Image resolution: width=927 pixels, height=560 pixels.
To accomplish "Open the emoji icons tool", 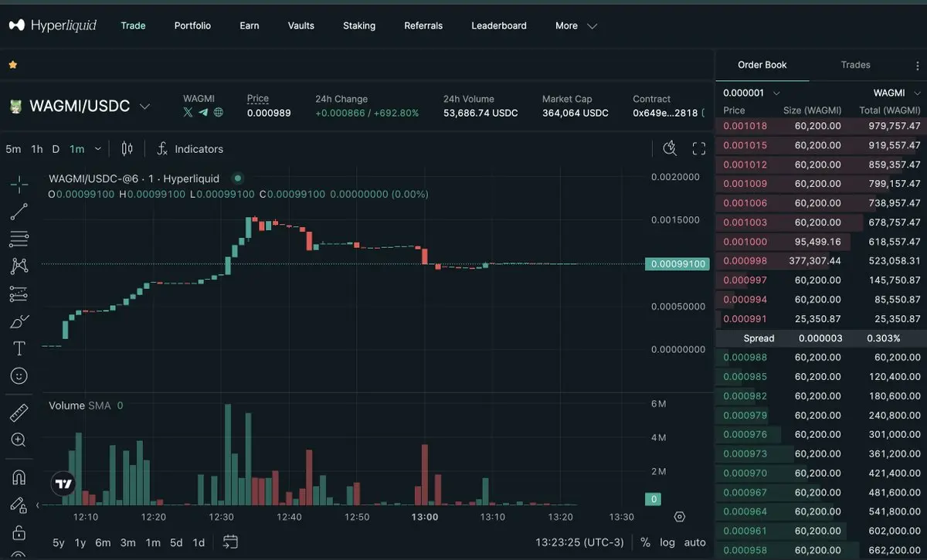I will coord(19,375).
